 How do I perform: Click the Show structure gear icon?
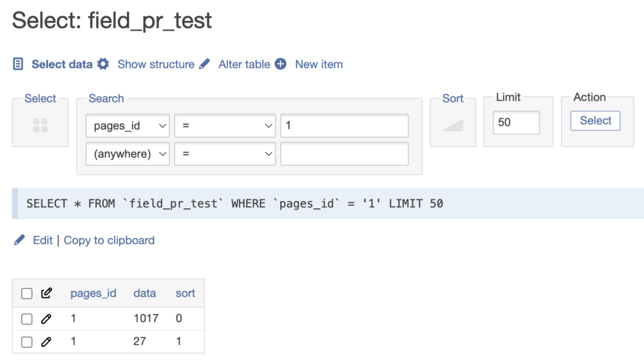tap(103, 64)
